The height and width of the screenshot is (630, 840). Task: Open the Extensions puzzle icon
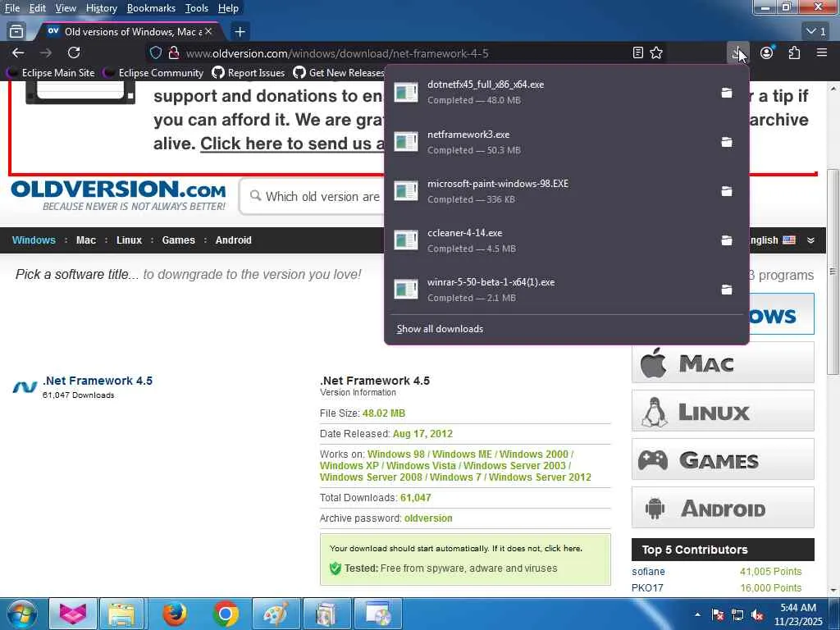point(794,52)
